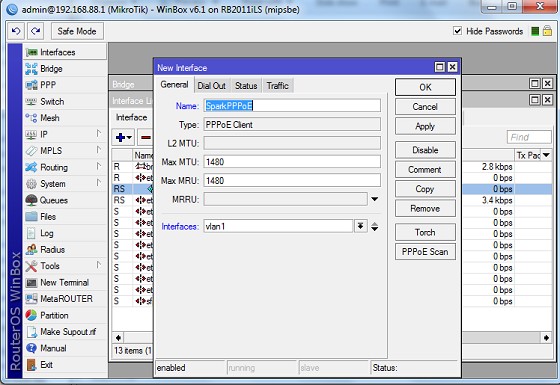The width and height of the screenshot is (560, 385).
Task: Click the Cancel button
Action: point(425,107)
